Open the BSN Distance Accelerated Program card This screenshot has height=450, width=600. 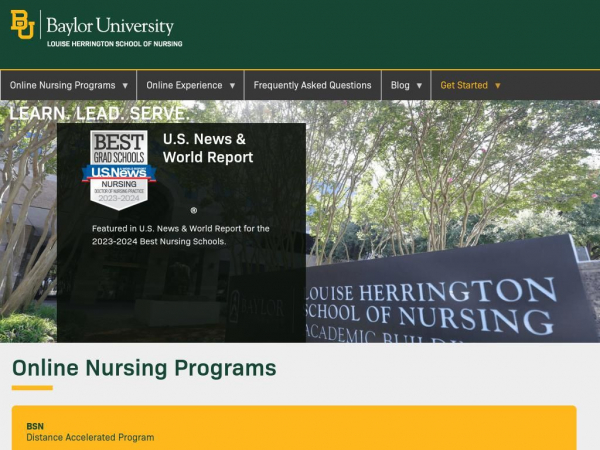(x=294, y=428)
